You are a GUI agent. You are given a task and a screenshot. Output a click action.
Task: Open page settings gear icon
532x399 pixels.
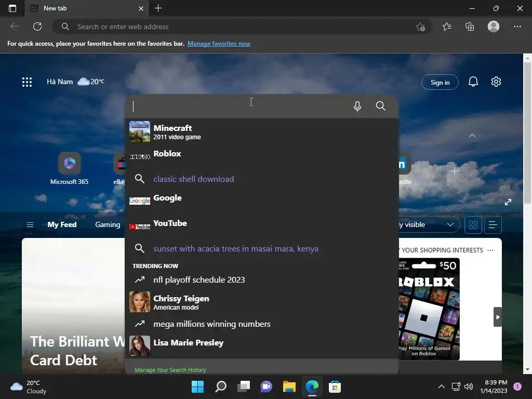click(496, 82)
